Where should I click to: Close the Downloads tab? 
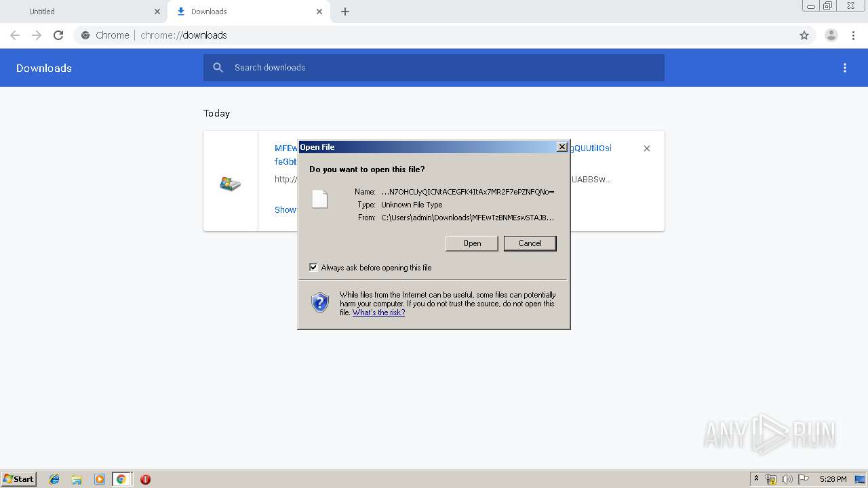(319, 12)
